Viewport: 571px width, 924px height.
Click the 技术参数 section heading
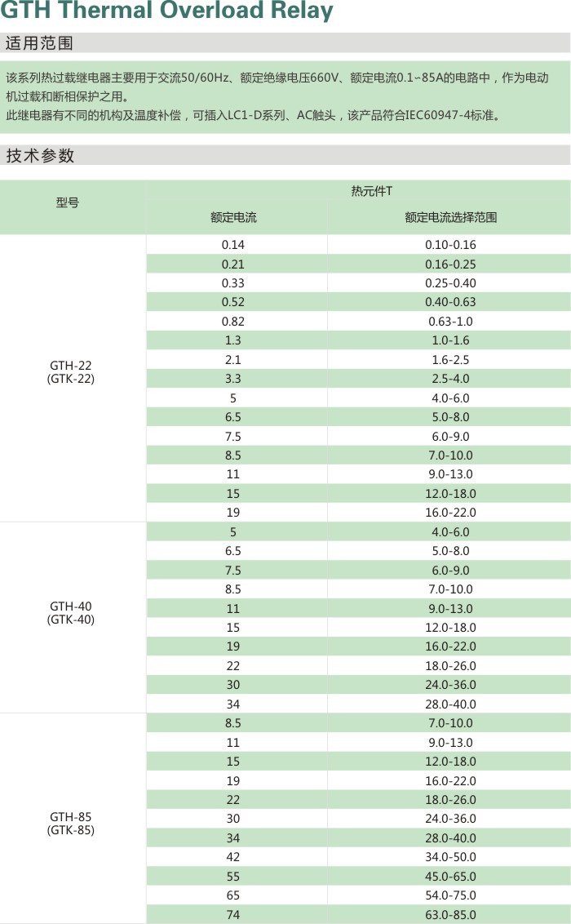click(x=40, y=155)
